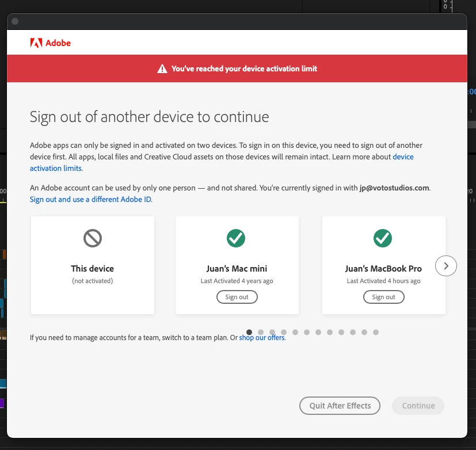Click 'Juan's MacBook Pro' device name
This screenshot has width=476, height=450.
(x=383, y=269)
